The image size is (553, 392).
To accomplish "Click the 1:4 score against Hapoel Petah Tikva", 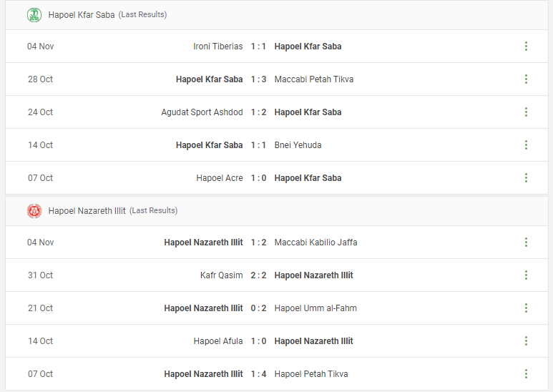I will (258, 373).
